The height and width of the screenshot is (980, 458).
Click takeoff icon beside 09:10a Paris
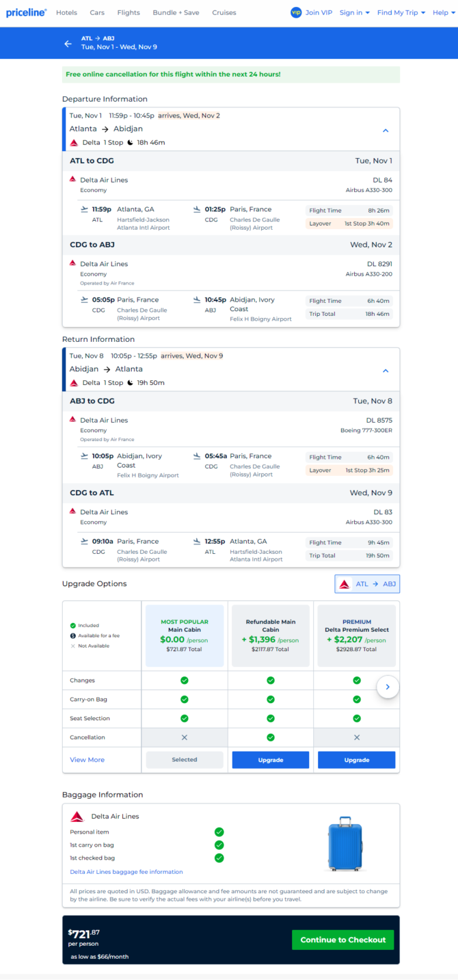click(85, 541)
